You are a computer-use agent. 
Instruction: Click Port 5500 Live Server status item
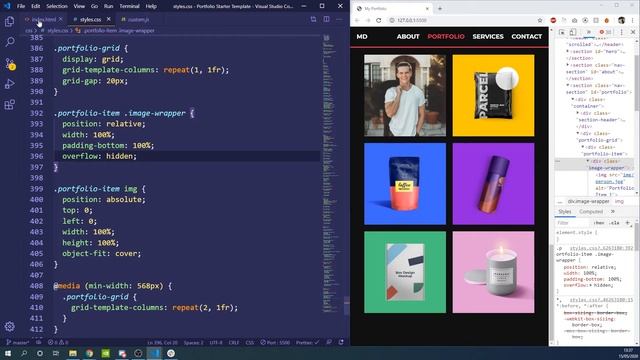pos(275,342)
